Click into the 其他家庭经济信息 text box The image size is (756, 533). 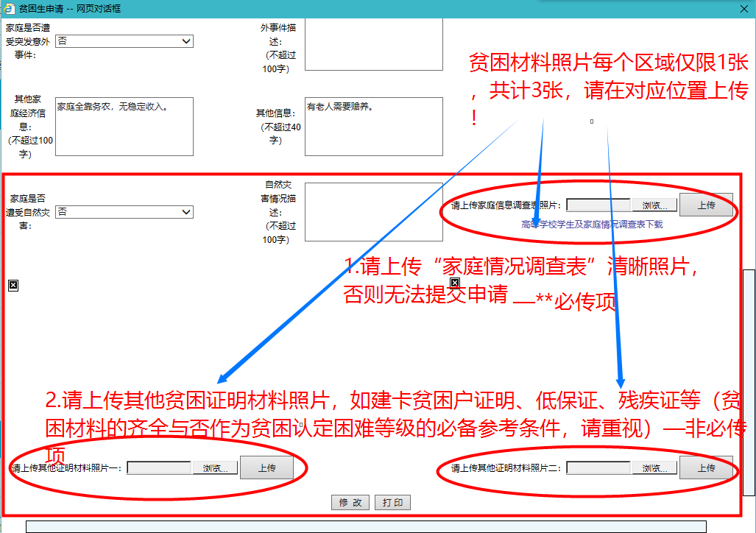point(124,127)
